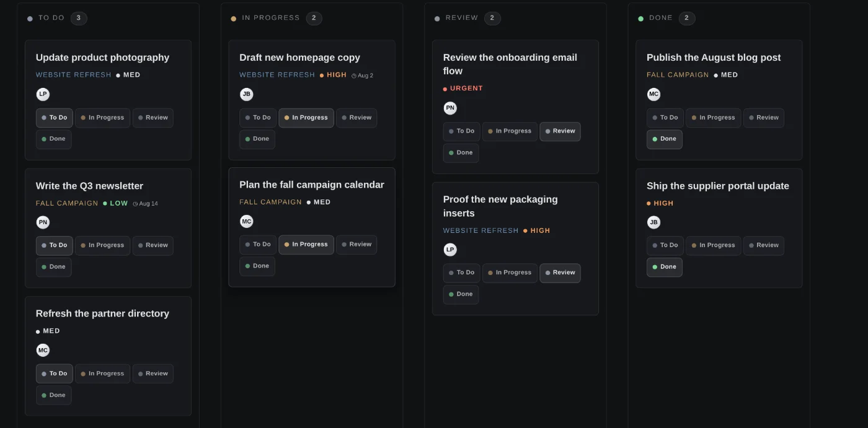This screenshot has width=868, height=428.
Task: Click FALL CAMPAIGN tag on Plan the fall campaign calendar
Action: (x=270, y=202)
